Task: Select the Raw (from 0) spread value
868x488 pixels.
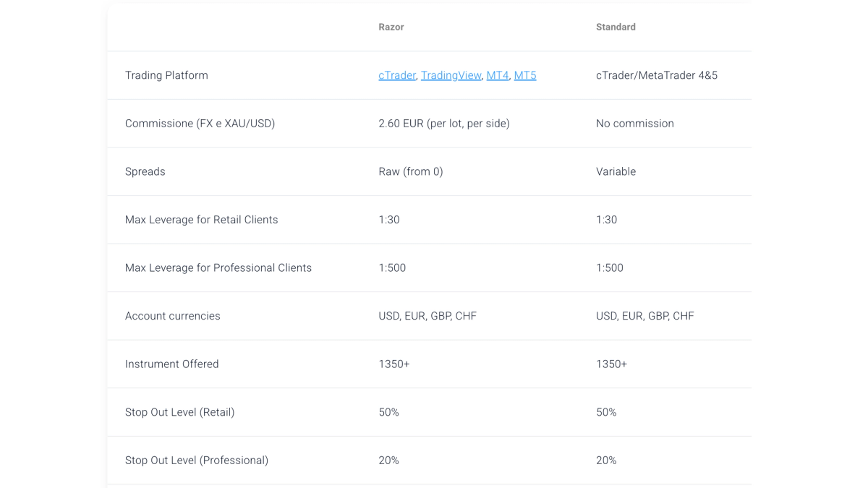Action: coord(411,171)
